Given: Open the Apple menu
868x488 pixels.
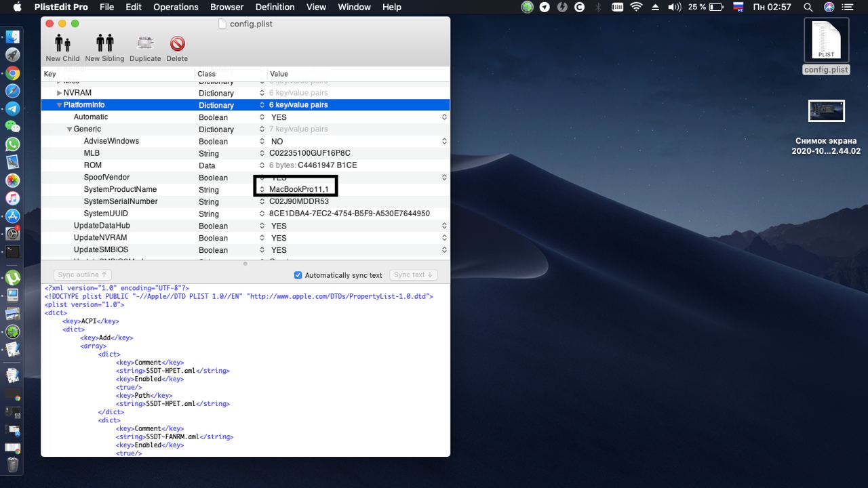Looking at the screenshot, I should 17,7.
